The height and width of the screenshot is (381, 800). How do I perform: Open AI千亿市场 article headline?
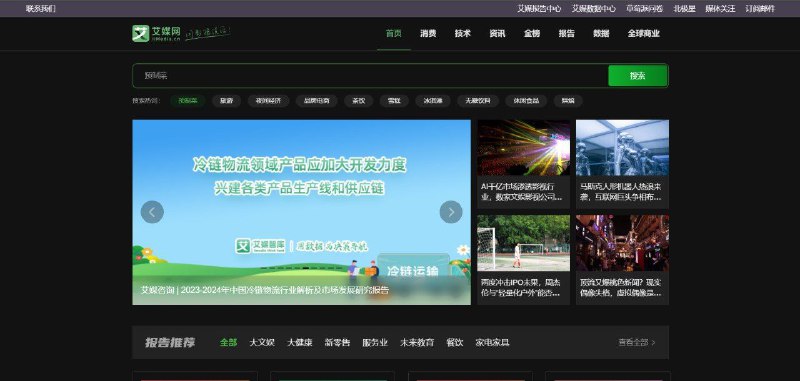pos(521,192)
